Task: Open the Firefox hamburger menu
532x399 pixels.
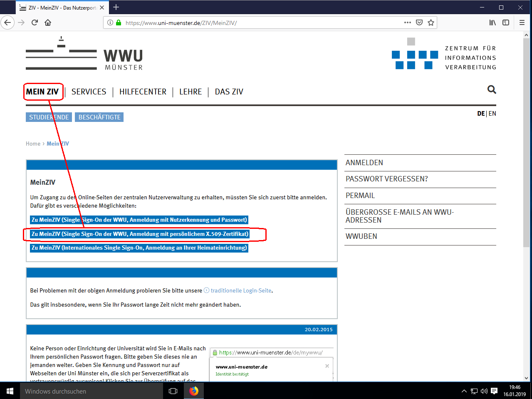Action: pyautogui.click(x=522, y=22)
